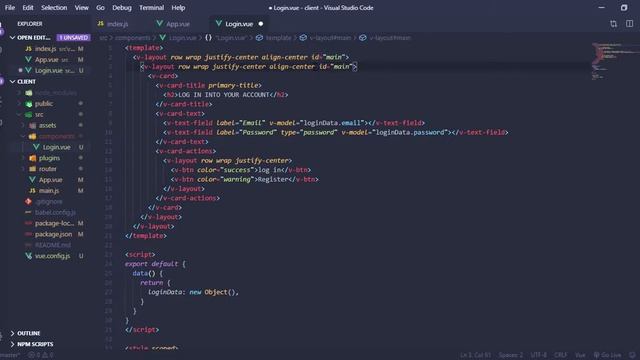Open the View menu
Screen dimensions: 640x360
click(81, 8)
